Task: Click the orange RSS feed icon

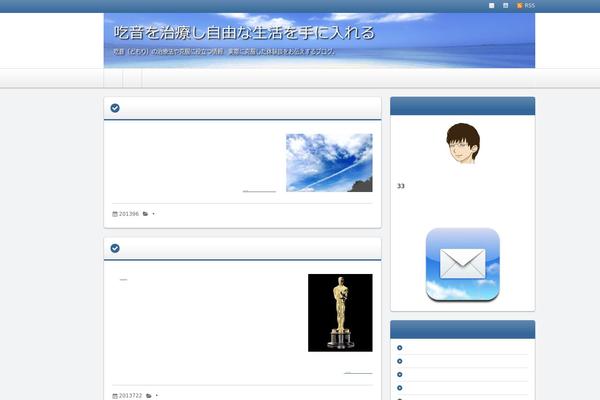Action: [519, 5]
